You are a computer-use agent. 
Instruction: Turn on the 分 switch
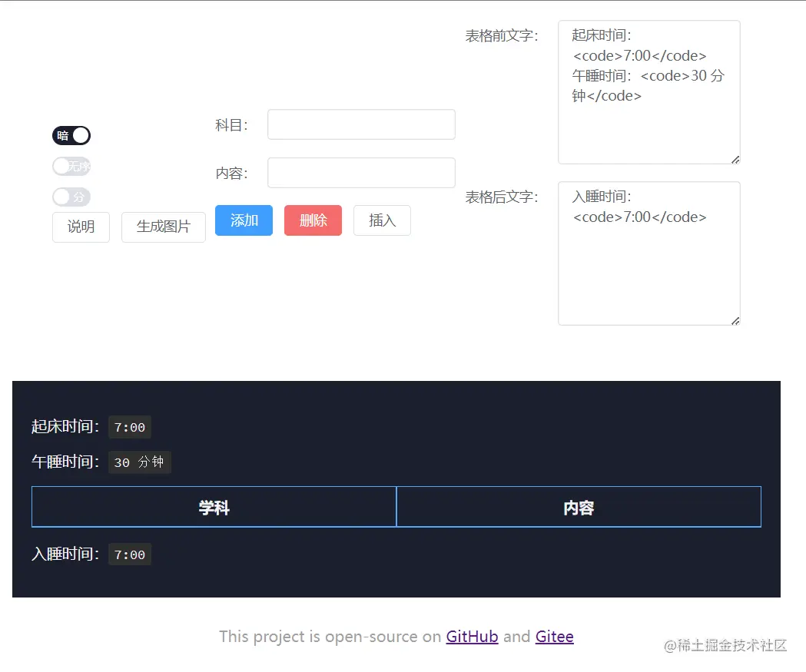(71, 197)
